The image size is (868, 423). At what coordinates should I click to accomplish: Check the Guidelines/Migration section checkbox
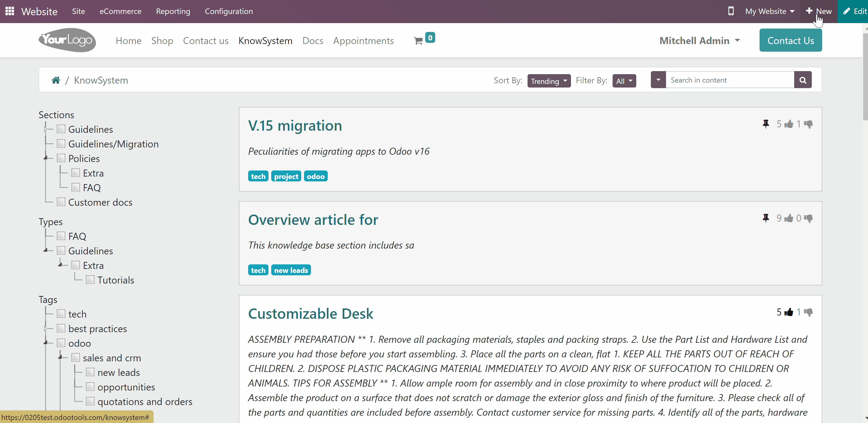pyautogui.click(x=61, y=144)
